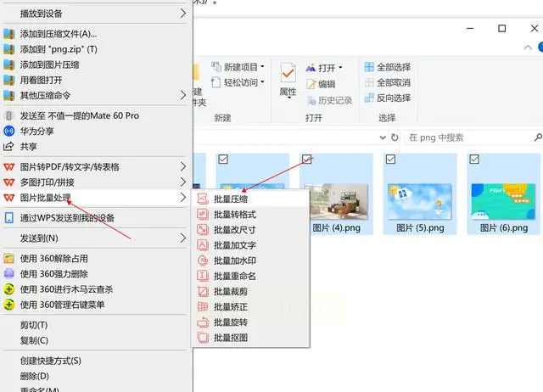Select the 图片 (5).png sky thumbnail

[x=420, y=202]
